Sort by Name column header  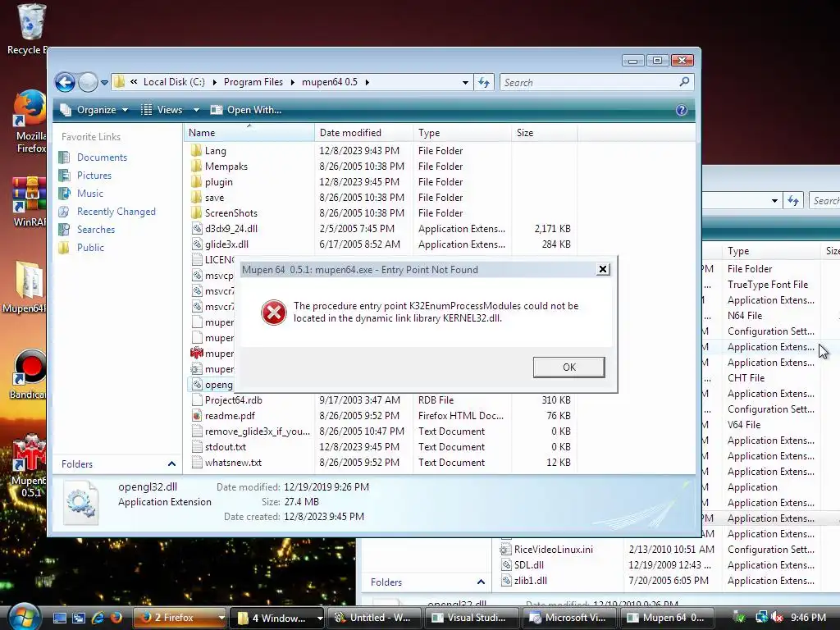pyautogui.click(x=249, y=132)
